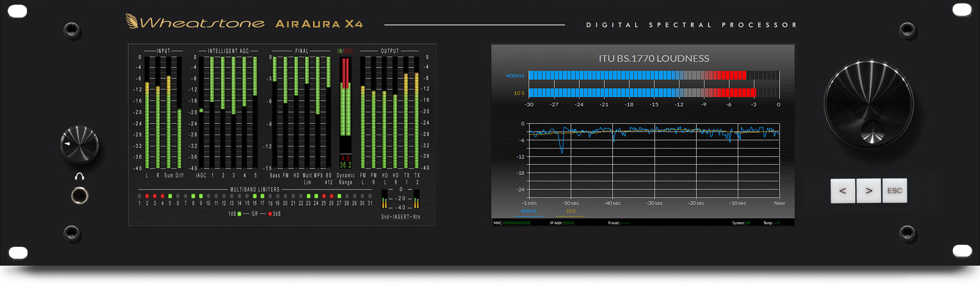This screenshot has height=299, width=980.
Task: Click the headphone jack socket
Action: (x=80, y=196)
